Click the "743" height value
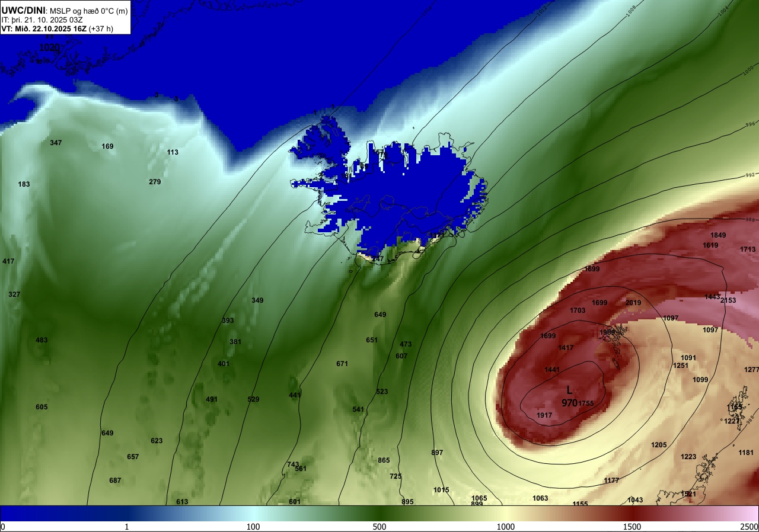This screenshot has width=759, height=532. tap(293, 464)
